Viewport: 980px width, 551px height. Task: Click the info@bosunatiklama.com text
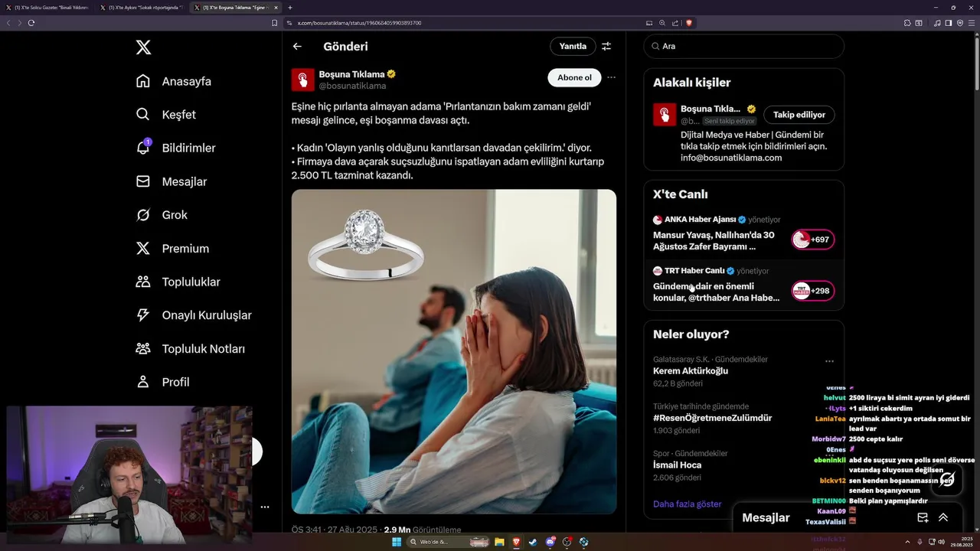731,158
